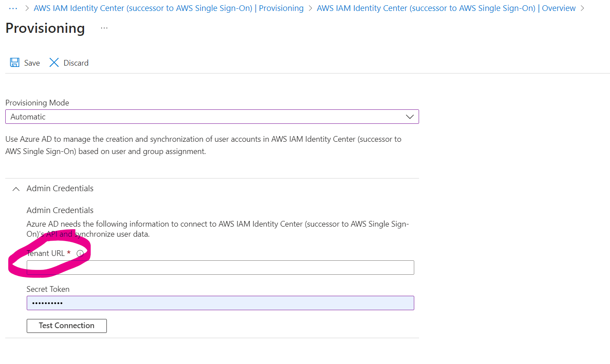The image size is (610, 364).
Task: Click the Tenant URL input field
Action: 220,267
